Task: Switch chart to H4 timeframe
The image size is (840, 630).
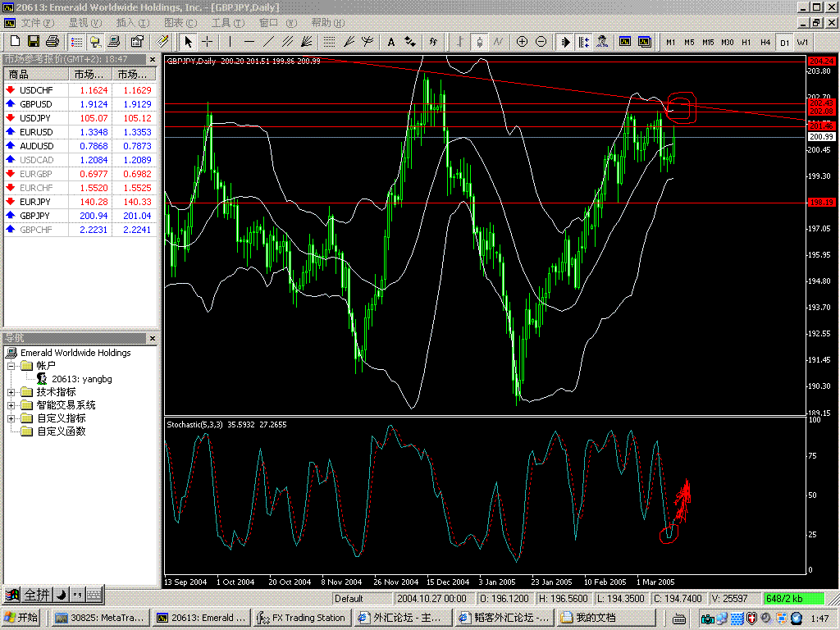Action: [x=765, y=42]
